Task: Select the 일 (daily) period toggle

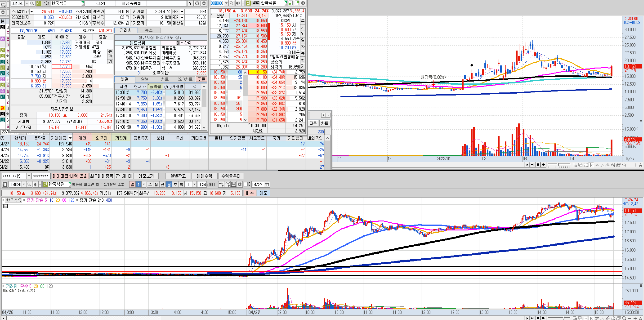Action: 132,184
